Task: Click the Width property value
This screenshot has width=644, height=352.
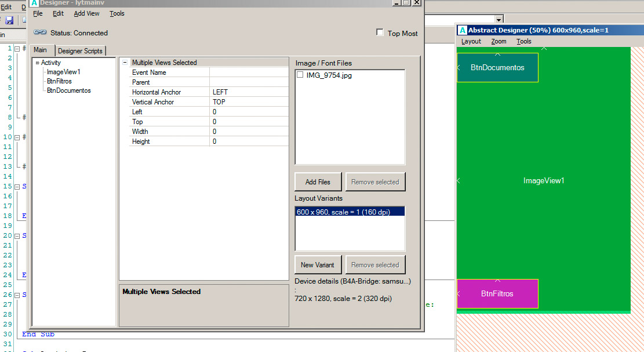Action: point(249,132)
